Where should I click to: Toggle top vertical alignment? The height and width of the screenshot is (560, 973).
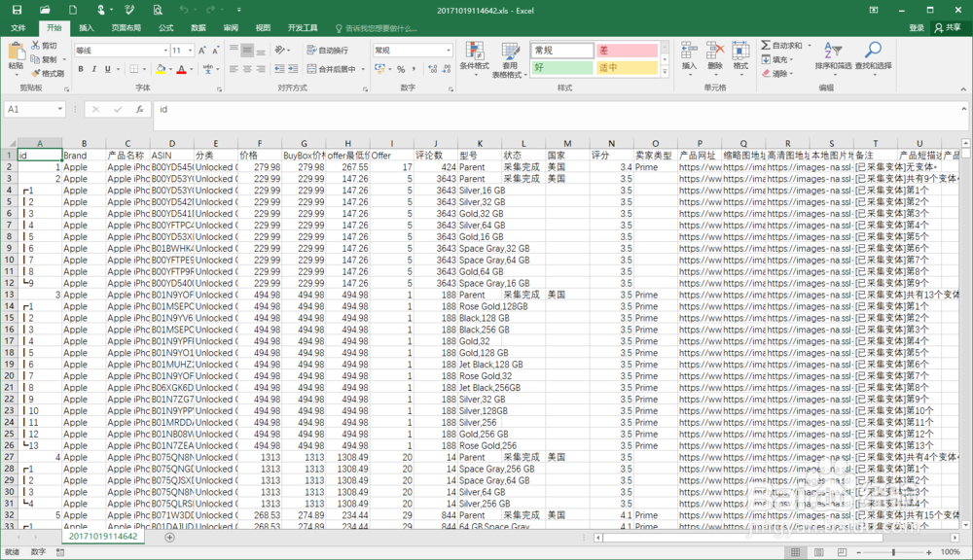coord(234,51)
